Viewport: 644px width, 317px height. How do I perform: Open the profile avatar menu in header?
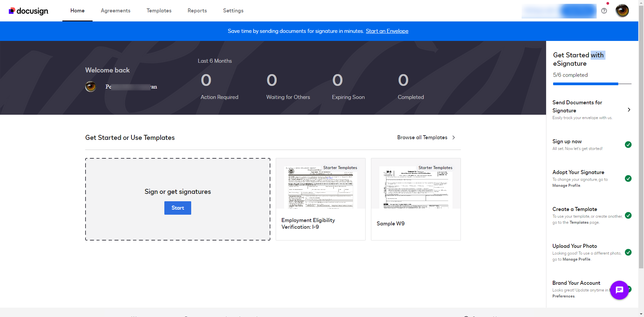pos(622,11)
